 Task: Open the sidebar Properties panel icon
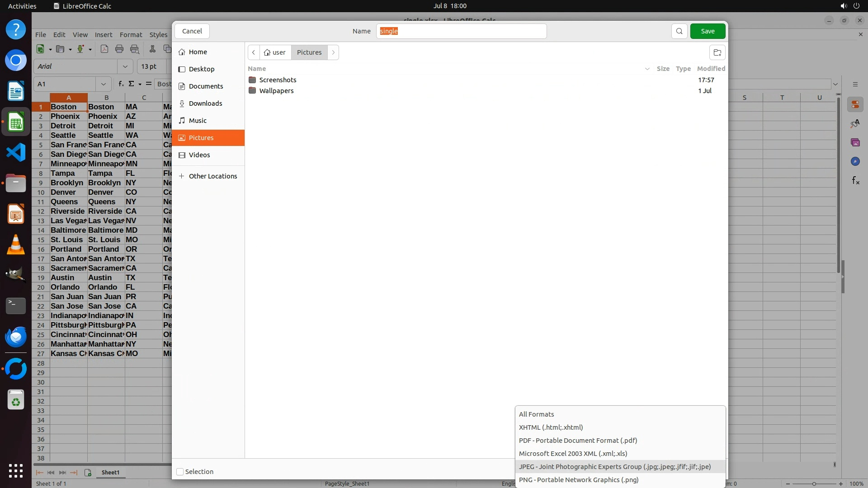click(x=855, y=105)
